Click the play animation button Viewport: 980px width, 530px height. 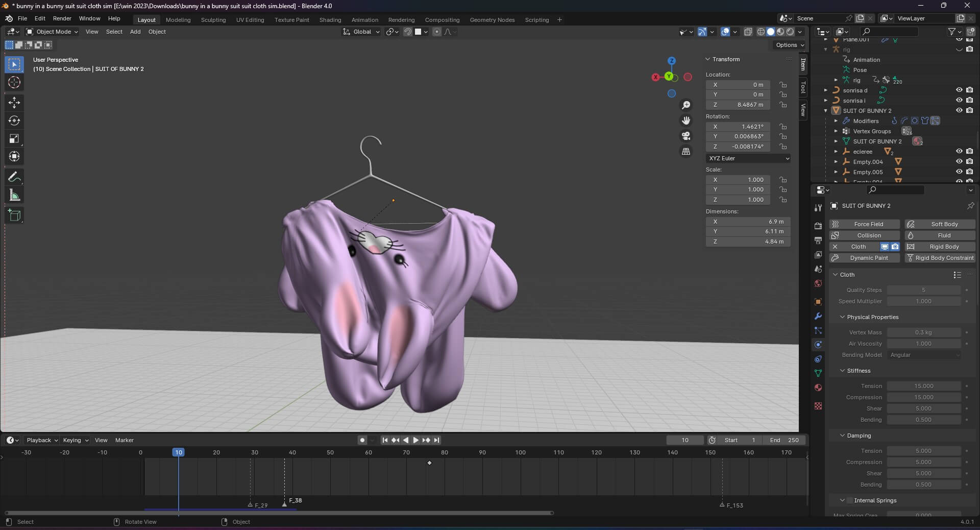(x=415, y=440)
